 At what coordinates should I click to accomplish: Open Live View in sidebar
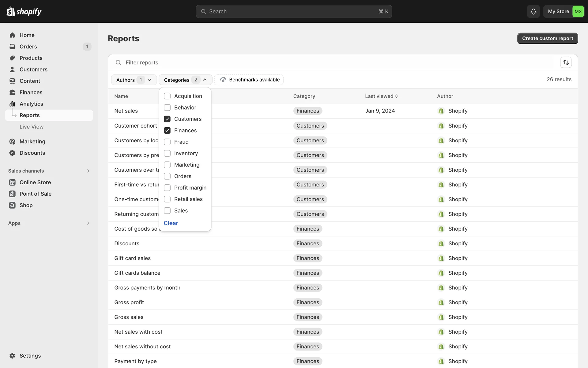[32, 127]
